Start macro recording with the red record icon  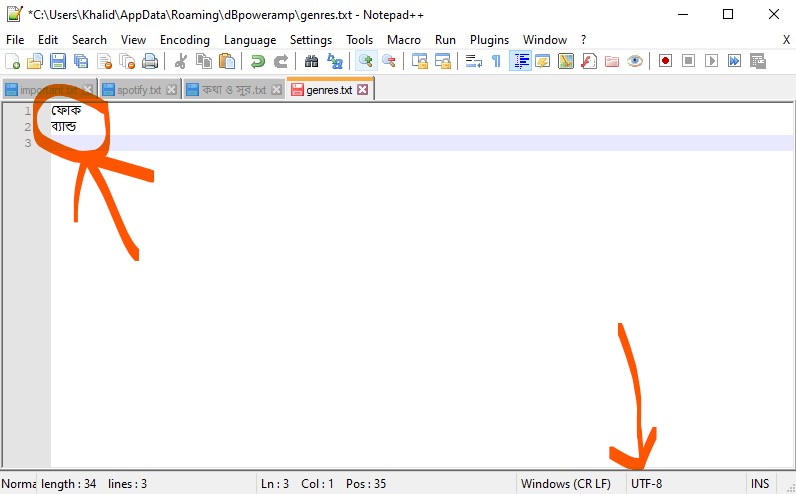(x=665, y=61)
